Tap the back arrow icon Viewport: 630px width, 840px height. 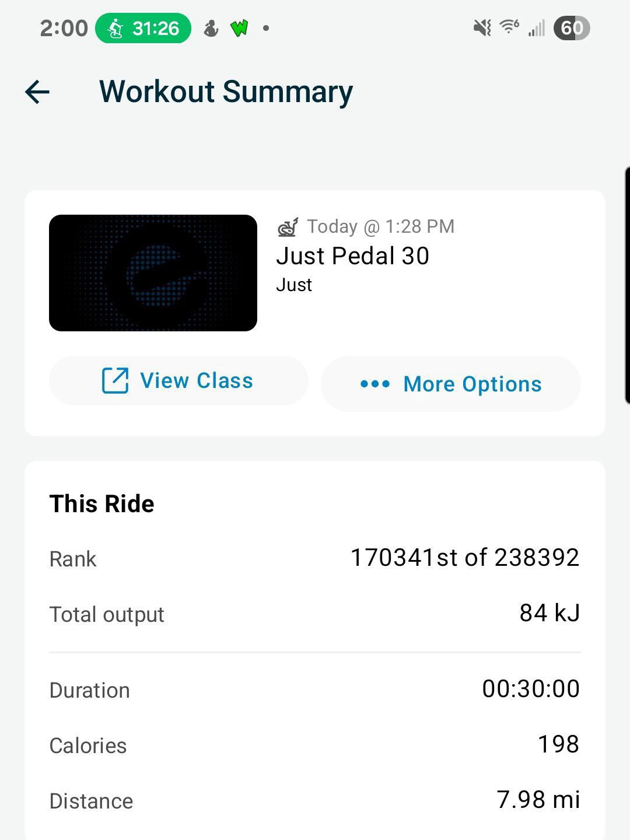(37, 92)
